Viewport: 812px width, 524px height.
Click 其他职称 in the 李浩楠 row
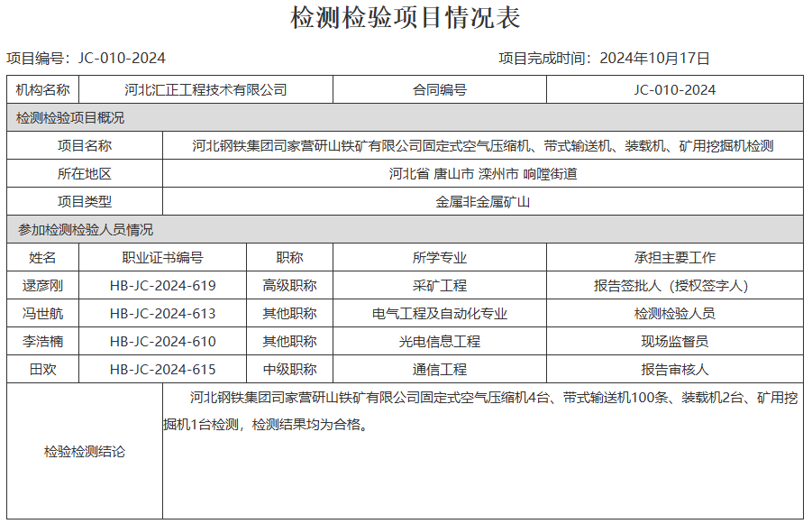tap(289, 342)
